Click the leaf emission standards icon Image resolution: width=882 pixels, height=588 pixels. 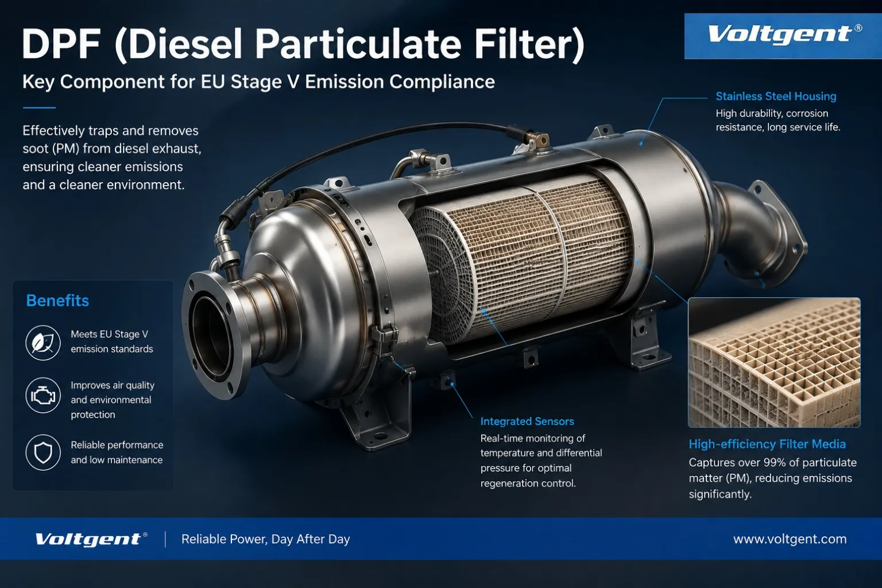click(x=43, y=343)
